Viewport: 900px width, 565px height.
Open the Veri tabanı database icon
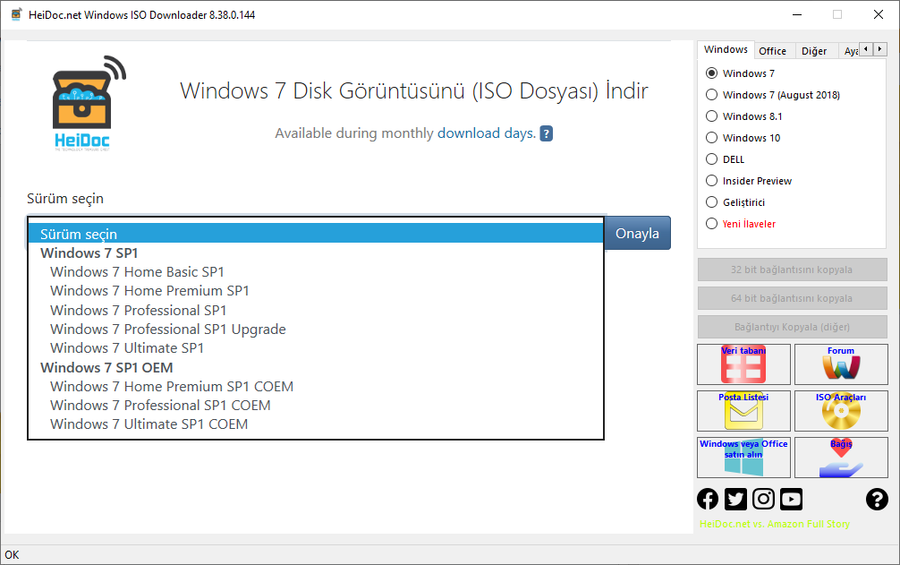click(x=743, y=365)
